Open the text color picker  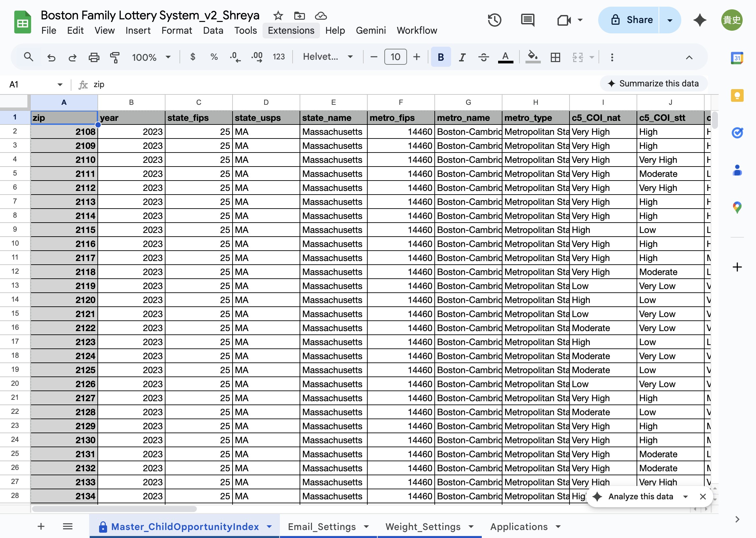click(x=505, y=57)
